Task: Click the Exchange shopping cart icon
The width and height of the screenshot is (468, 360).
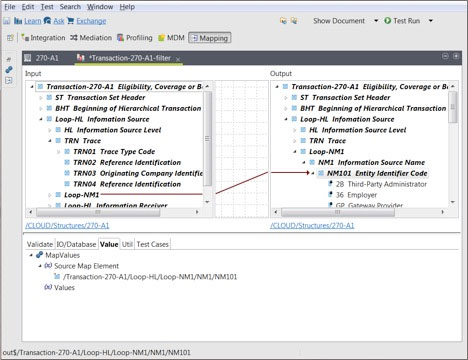Action: pos(70,21)
